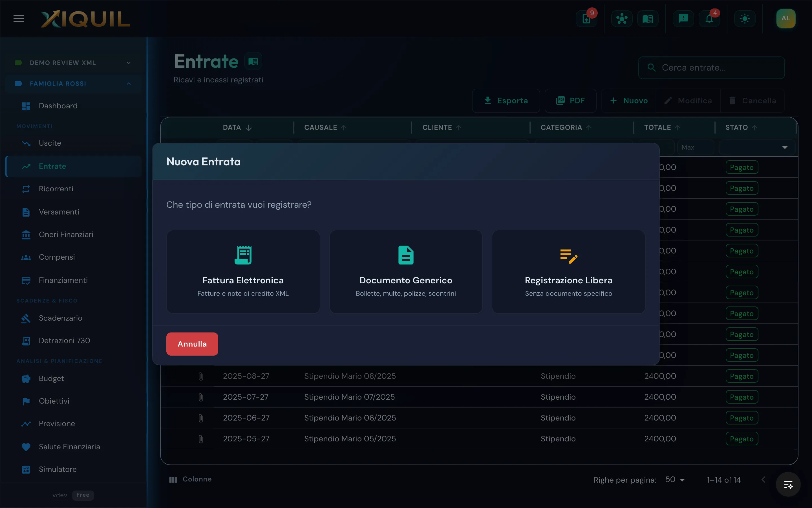Image resolution: width=812 pixels, height=508 pixels.
Task: Open Compensi in the sidebar
Action: 74,257
